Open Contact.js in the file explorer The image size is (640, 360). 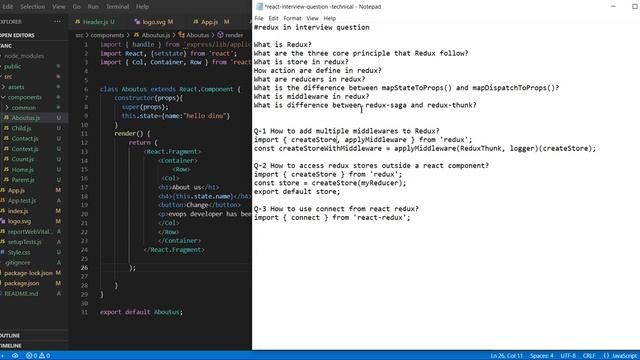pos(24,139)
